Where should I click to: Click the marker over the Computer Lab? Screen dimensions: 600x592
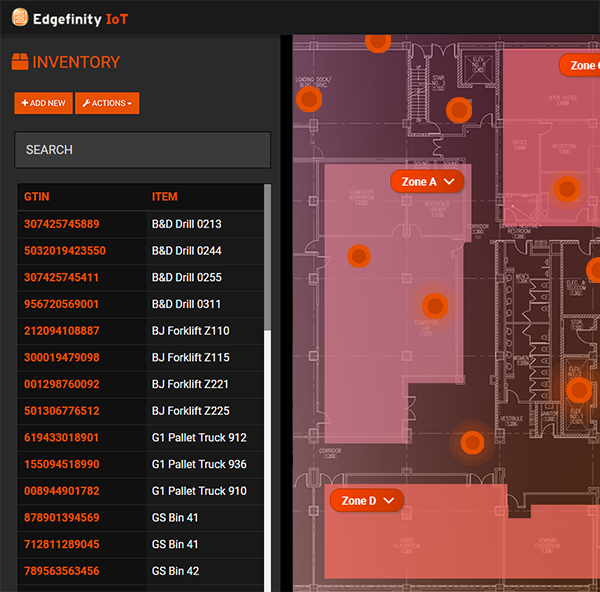click(x=435, y=306)
